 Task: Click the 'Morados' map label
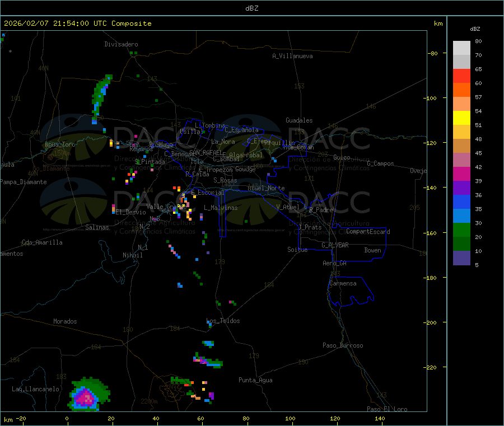(65, 321)
